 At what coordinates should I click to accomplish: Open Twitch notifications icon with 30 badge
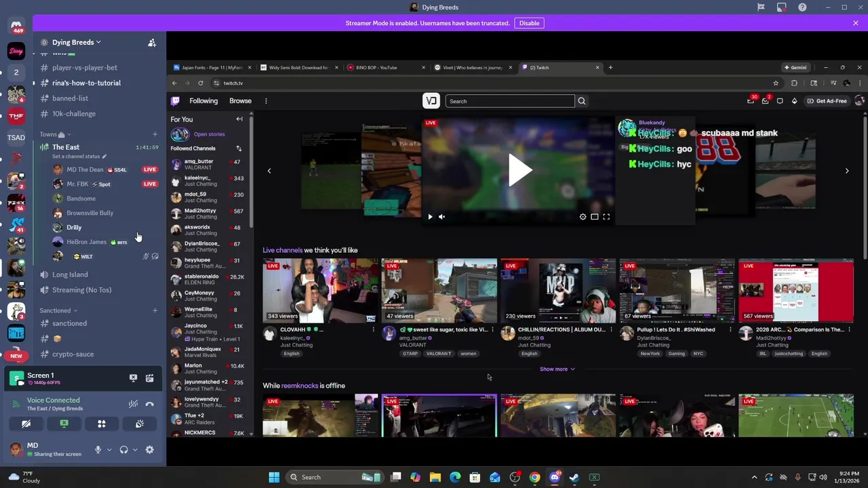click(751, 101)
